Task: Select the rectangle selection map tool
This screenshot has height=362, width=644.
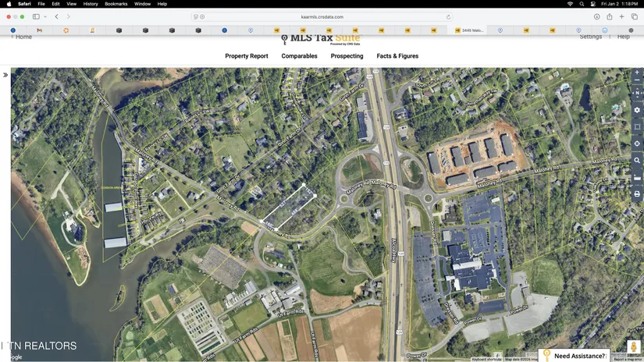Action: point(637,126)
